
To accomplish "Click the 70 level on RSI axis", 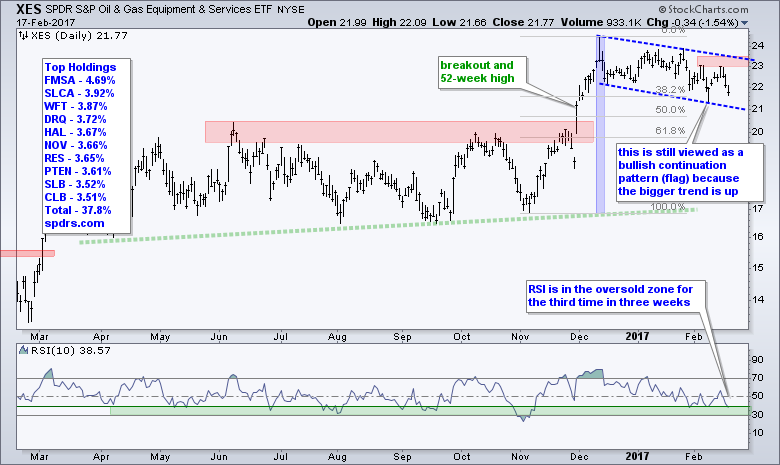I will tap(758, 378).
